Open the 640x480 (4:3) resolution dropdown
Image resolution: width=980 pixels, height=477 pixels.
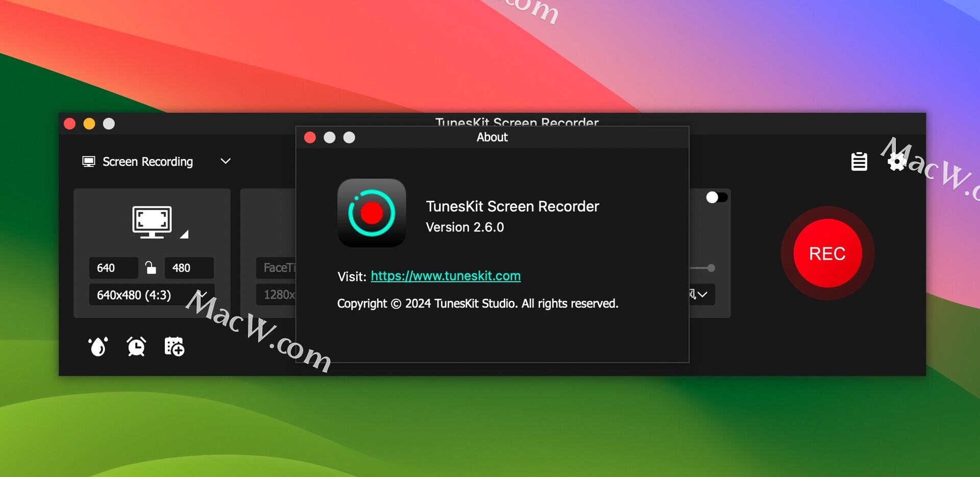coord(152,295)
